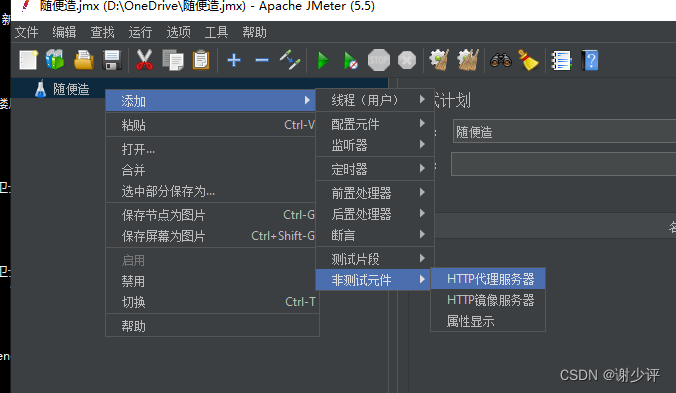
Task: Click the Open file folder icon
Action: 84,60
